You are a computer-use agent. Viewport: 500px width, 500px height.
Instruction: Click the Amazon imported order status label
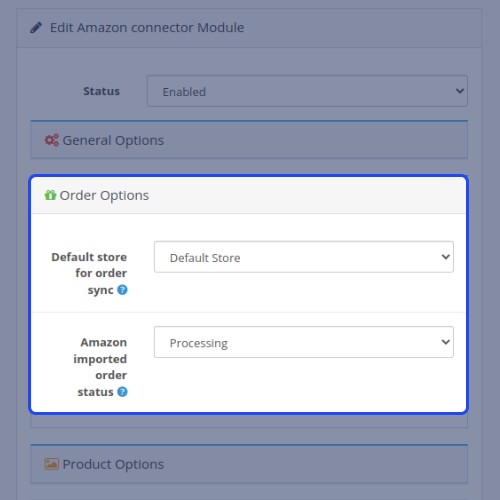[x=100, y=367]
